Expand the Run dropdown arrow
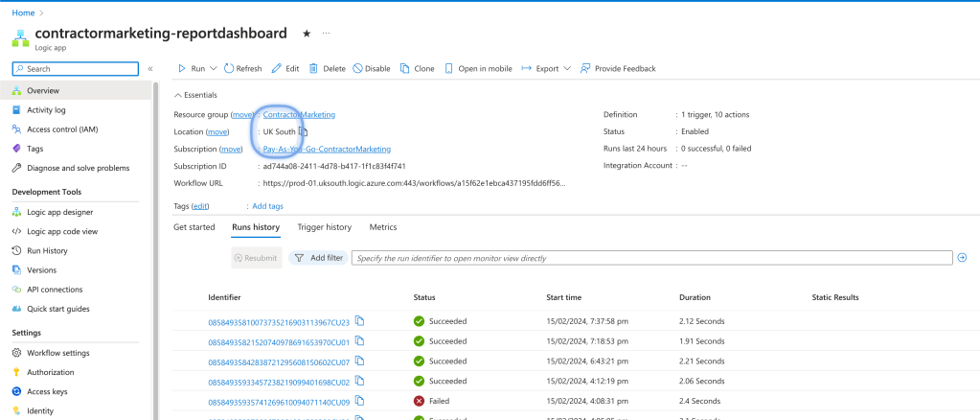 coord(213,69)
